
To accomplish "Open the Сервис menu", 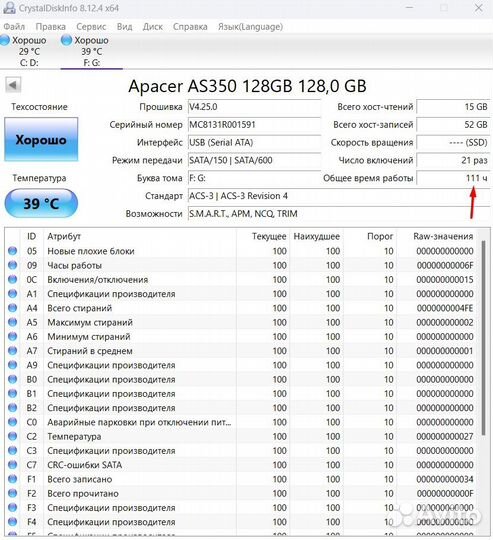I will click(x=91, y=27).
